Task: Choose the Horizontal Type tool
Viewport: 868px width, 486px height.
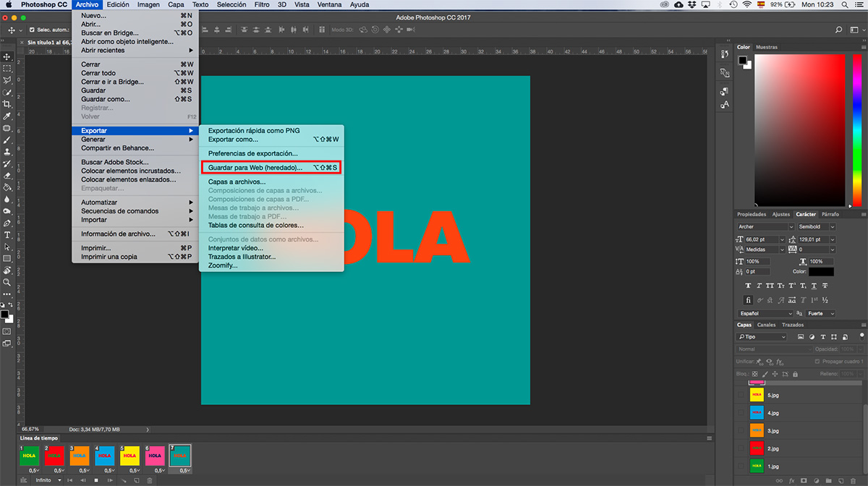Action: click(x=7, y=235)
